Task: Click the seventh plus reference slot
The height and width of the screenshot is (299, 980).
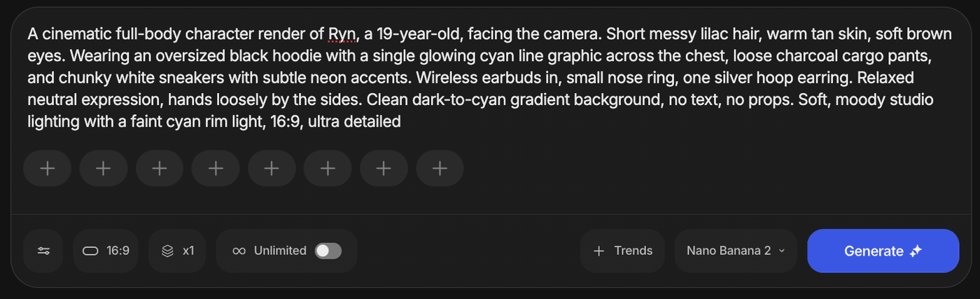Action: click(x=384, y=168)
